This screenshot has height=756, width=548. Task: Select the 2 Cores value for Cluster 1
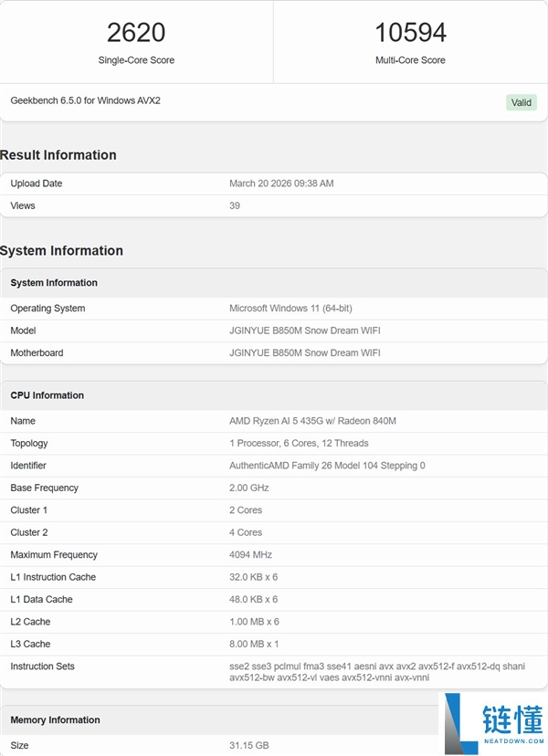pyautogui.click(x=246, y=509)
